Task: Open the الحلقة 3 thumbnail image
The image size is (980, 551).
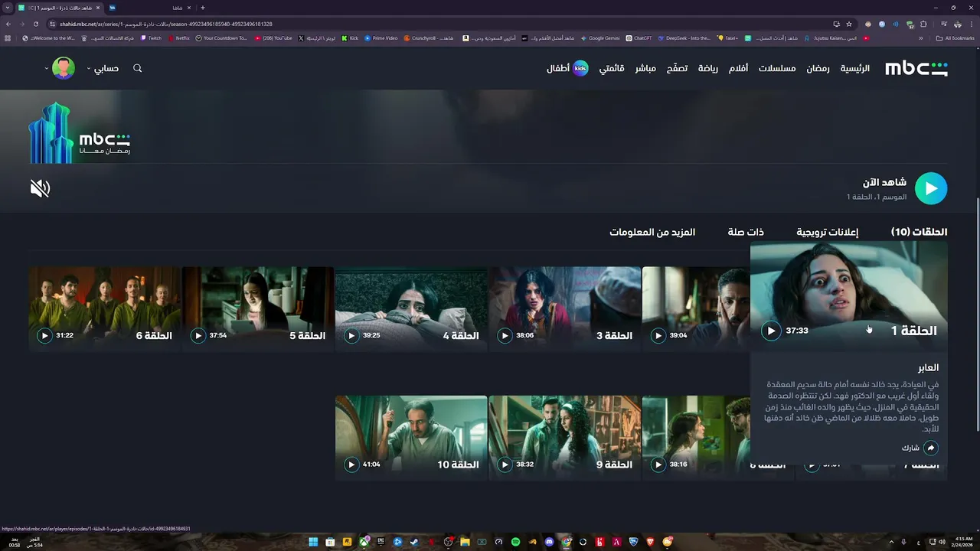Action: point(564,308)
